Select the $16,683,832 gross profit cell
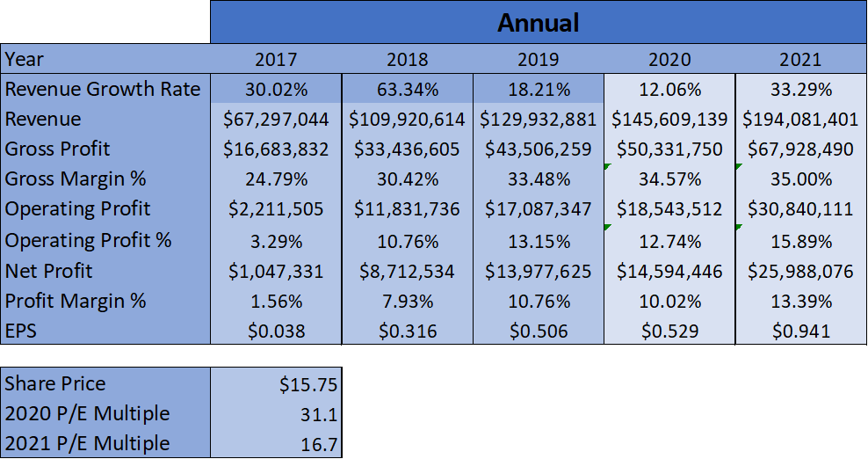868x459 pixels. click(276, 149)
